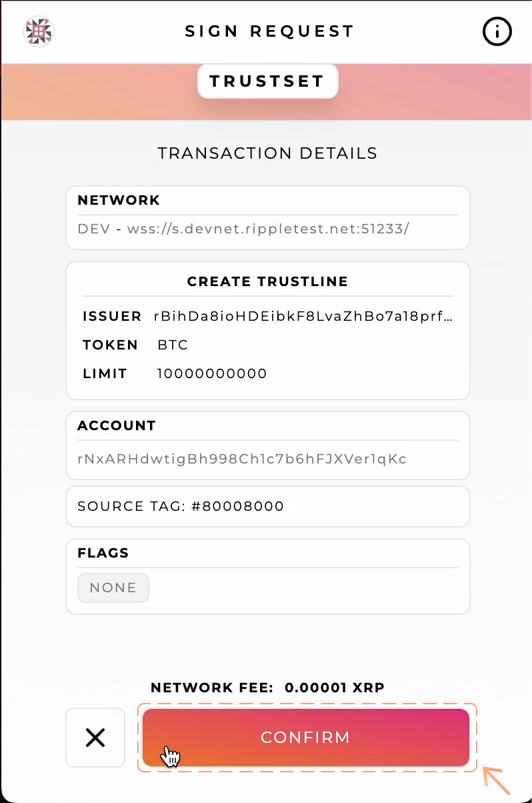Select the BTC token value
This screenshot has width=532, height=803.
(173, 345)
